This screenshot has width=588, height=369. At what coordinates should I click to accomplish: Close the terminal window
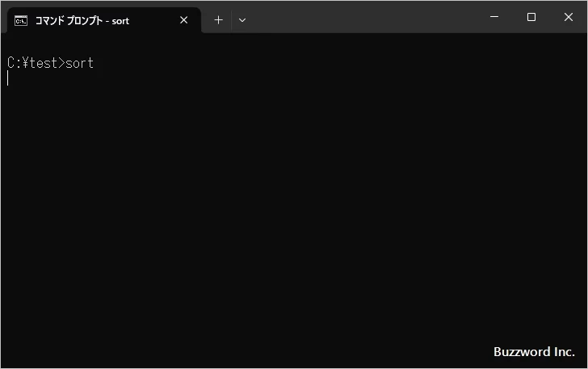pos(569,17)
